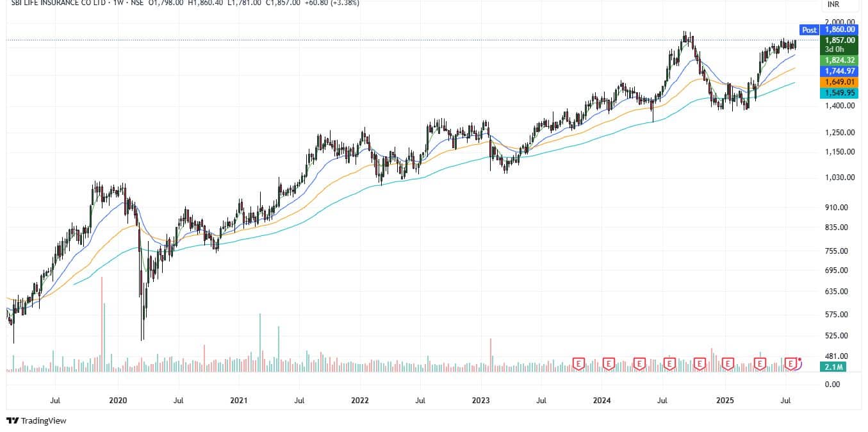Select the earnings marker above the 2025 label
This screenshot has width=868, height=432.
coord(728,363)
